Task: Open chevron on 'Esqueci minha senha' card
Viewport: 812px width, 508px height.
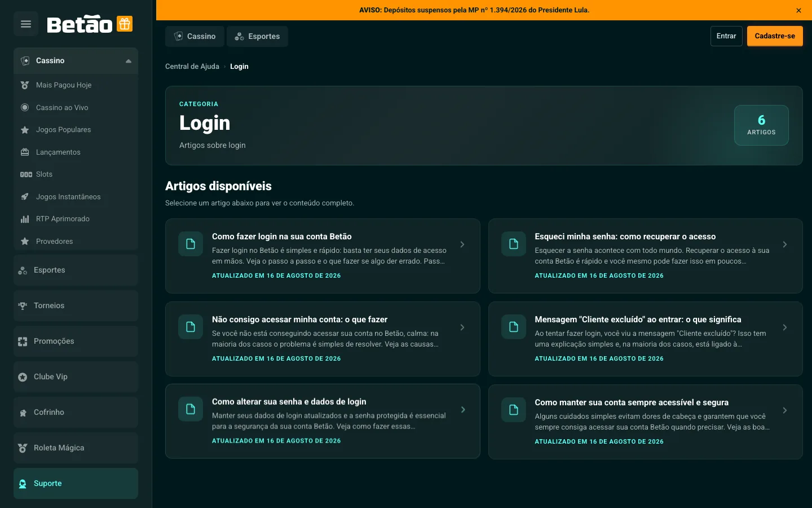Action: [785, 244]
